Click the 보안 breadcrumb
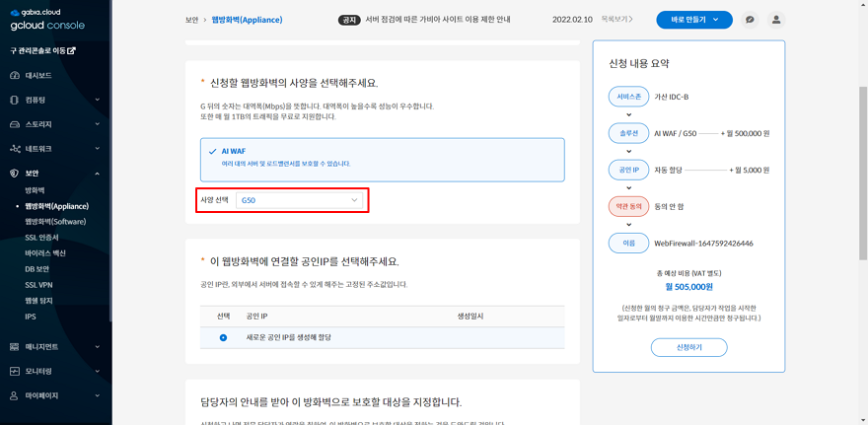 (x=191, y=20)
